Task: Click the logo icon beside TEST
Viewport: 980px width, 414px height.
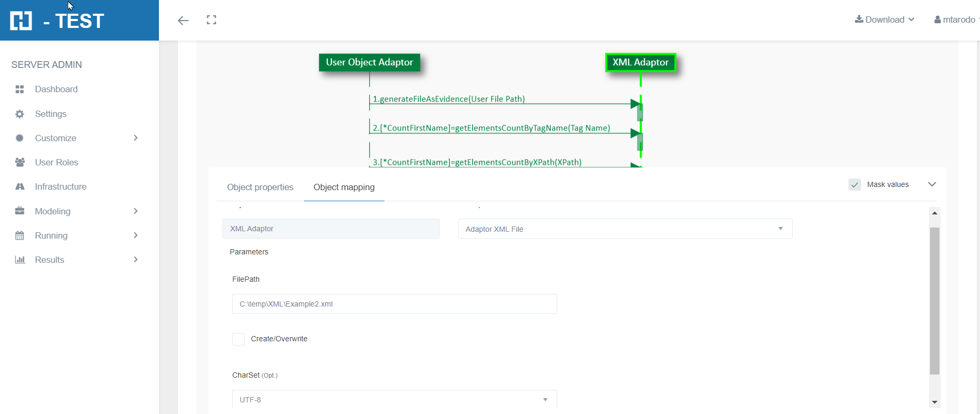Action: (x=21, y=21)
